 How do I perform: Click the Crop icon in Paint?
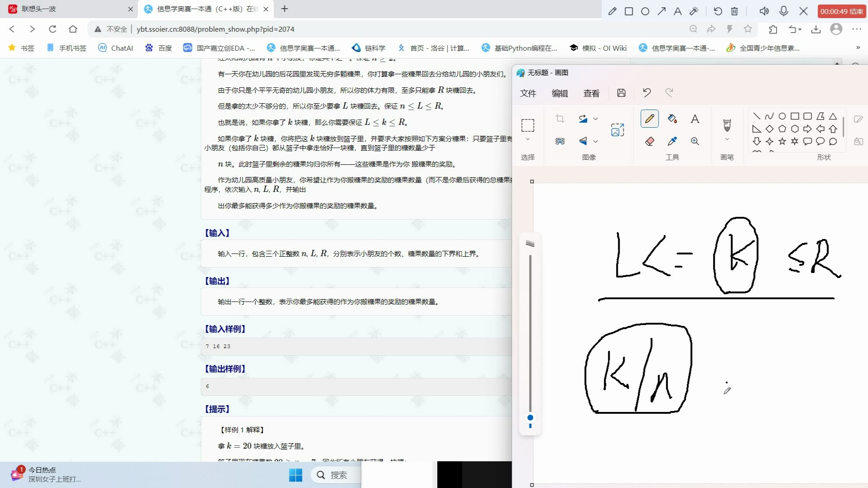click(560, 119)
